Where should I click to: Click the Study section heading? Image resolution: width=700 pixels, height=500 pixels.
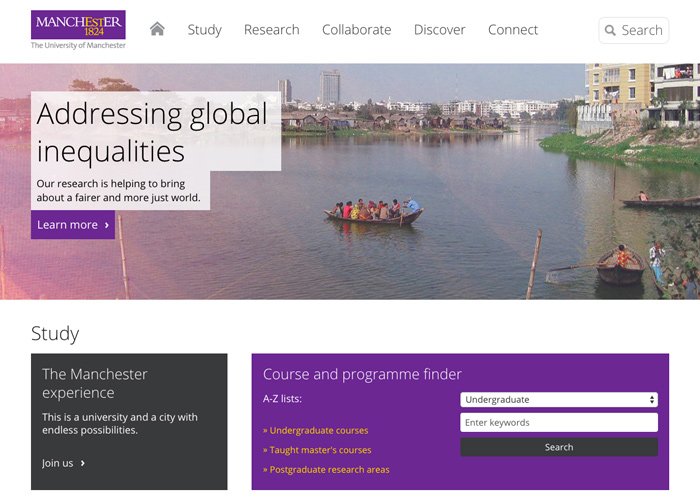coord(55,333)
